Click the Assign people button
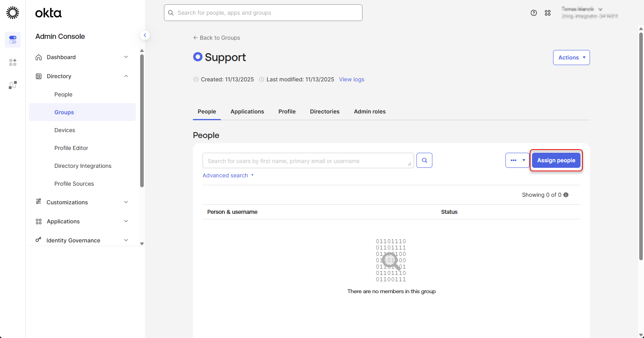 (556, 160)
